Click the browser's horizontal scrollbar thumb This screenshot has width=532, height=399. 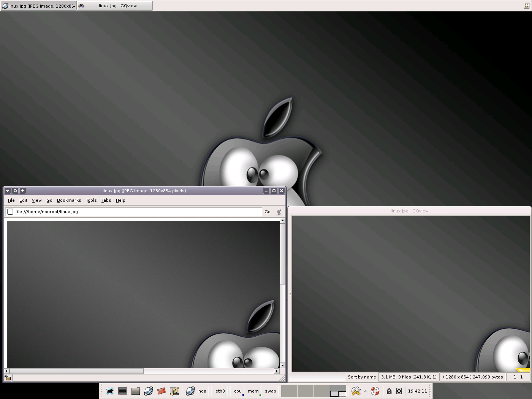76,371
